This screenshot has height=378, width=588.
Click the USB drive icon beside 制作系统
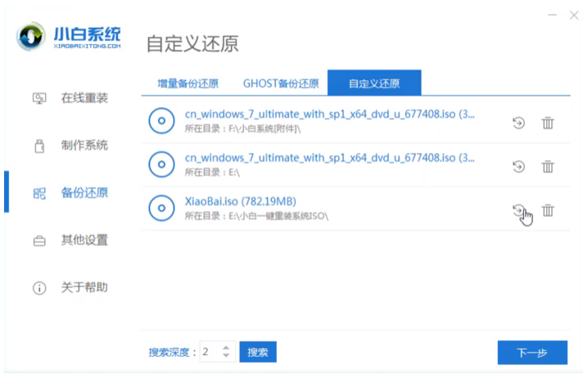tap(39, 146)
